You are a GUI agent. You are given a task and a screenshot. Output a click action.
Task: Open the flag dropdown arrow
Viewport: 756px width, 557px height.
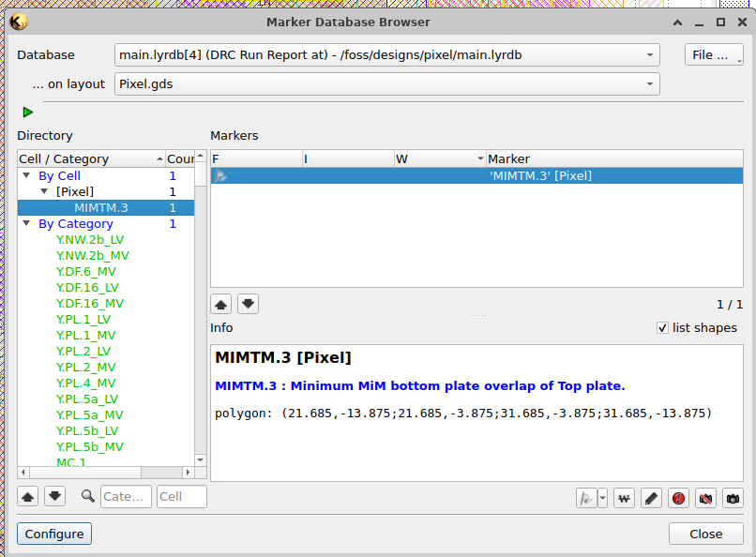click(x=603, y=498)
